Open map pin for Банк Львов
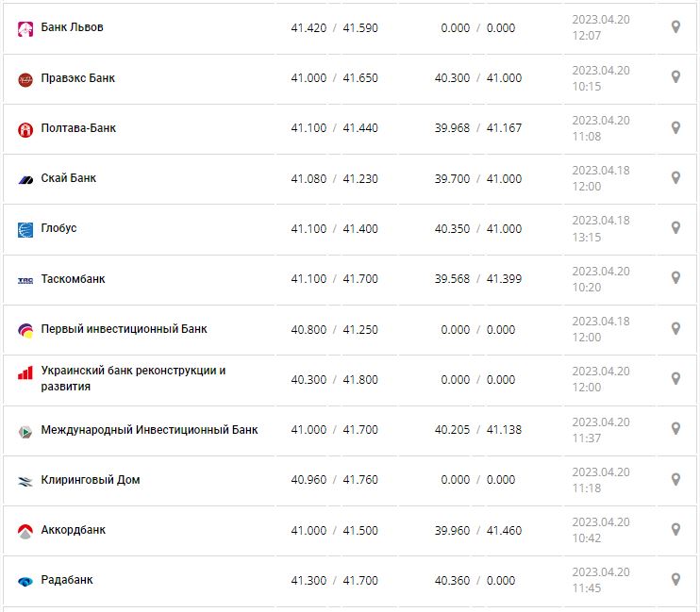Viewport: 700px width, 612px height. point(675,27)
